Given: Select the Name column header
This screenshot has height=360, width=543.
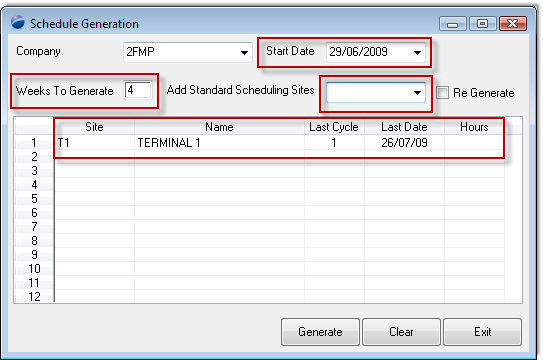Looking at the screenshot, I should coord(219,127).
